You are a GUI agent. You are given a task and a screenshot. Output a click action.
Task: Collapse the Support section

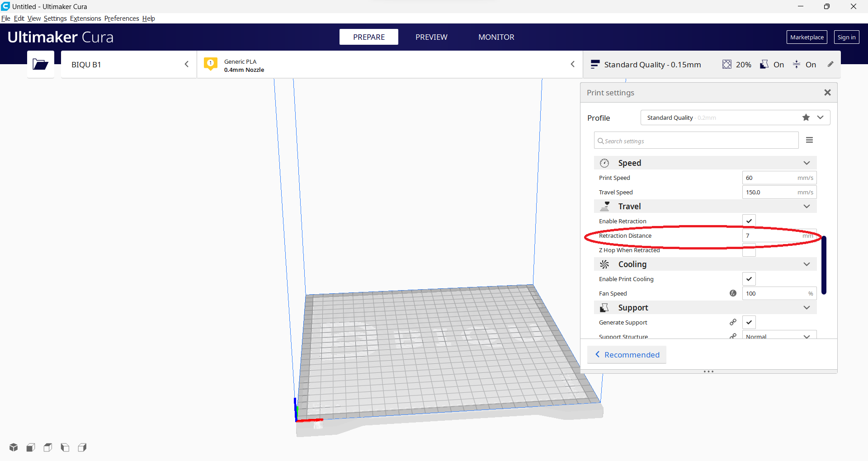pyautogui.click(x=807, y=308)
